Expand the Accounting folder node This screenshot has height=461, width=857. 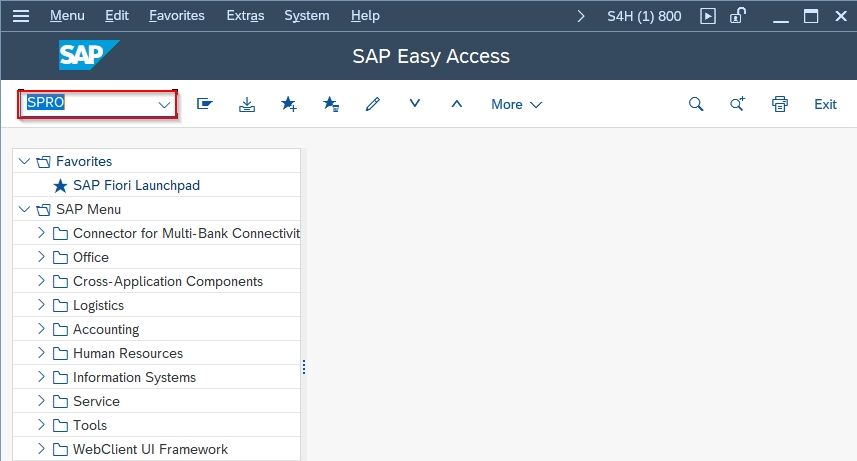pyautogui.click(x=41, y=329)
